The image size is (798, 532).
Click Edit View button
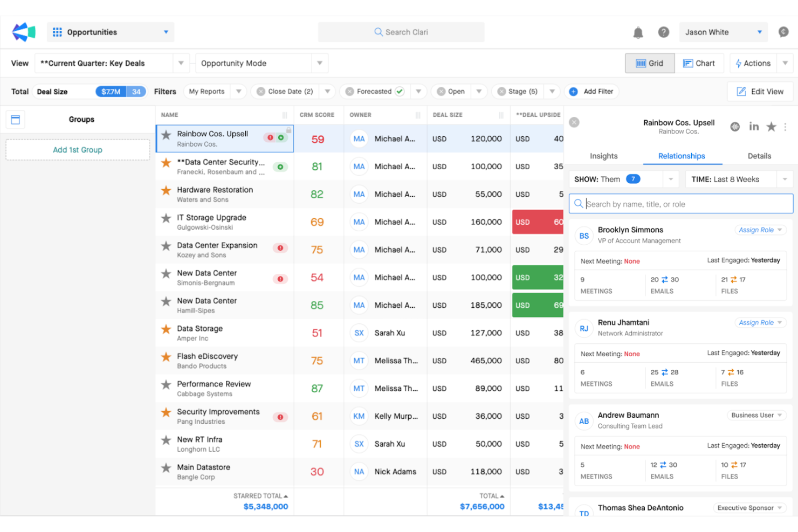[x=760, y=92]
